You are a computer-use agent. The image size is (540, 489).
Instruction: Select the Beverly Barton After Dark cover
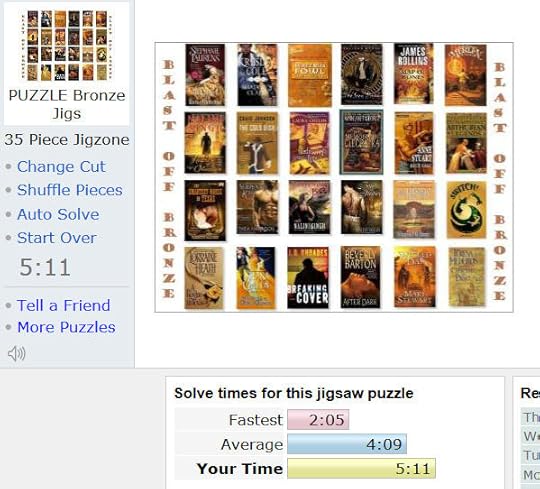click(x=361, y=277)
